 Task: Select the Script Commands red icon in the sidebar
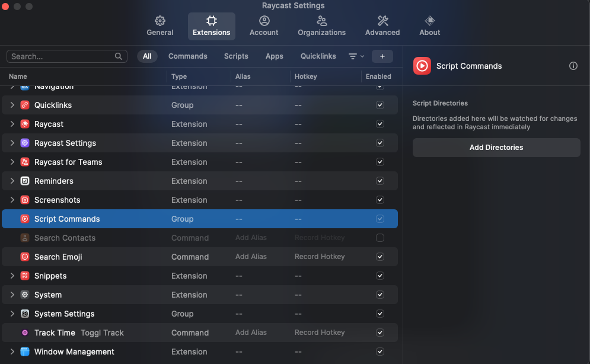[422, 66]
